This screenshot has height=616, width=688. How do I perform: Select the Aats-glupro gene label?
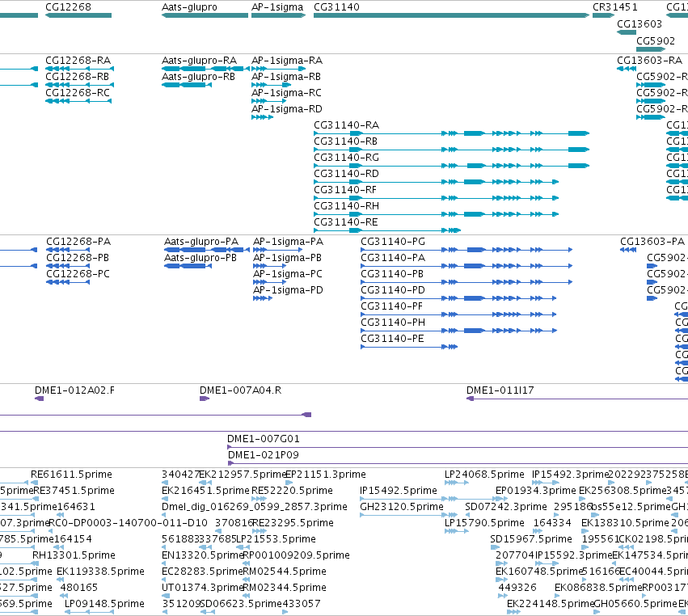[x=189, y=7]
